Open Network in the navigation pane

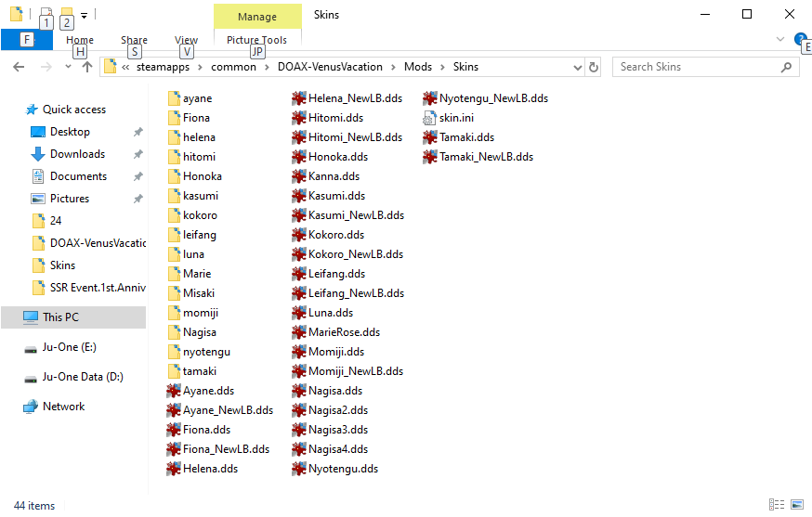(63, 407)
